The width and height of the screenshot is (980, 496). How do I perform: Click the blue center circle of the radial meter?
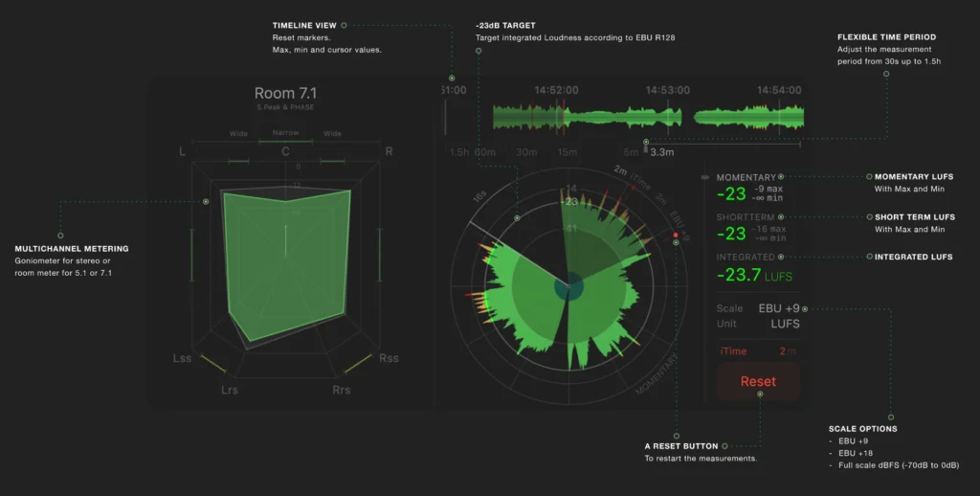tap(568, 287)
